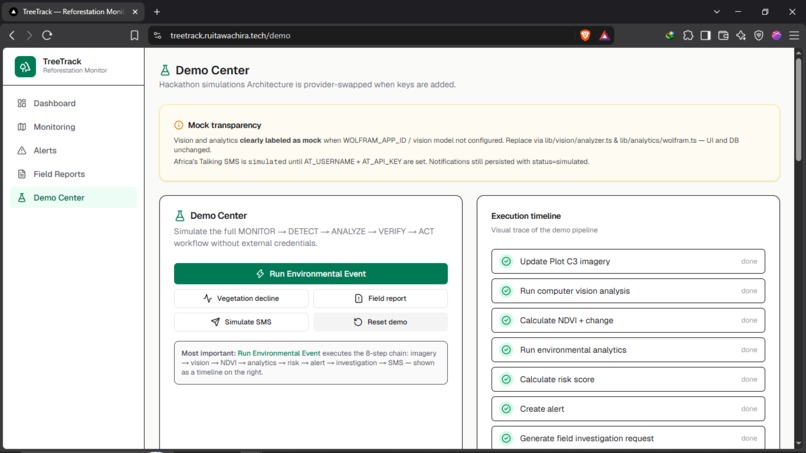The width and height of the screenshot is (806, 453).
Task: Click check icon for Generate field investigation request
Action: (506, 439)
